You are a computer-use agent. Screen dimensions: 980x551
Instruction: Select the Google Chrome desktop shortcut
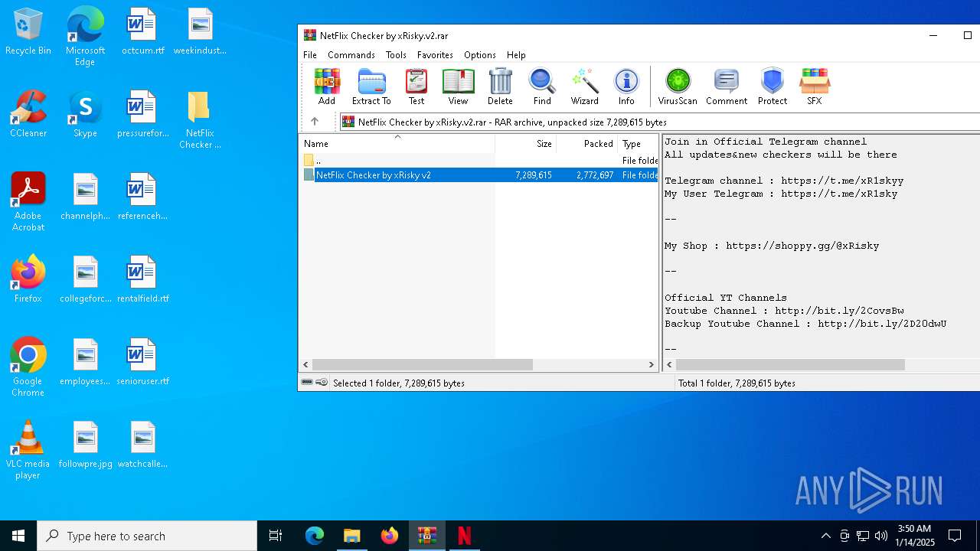tap(28, 367)
